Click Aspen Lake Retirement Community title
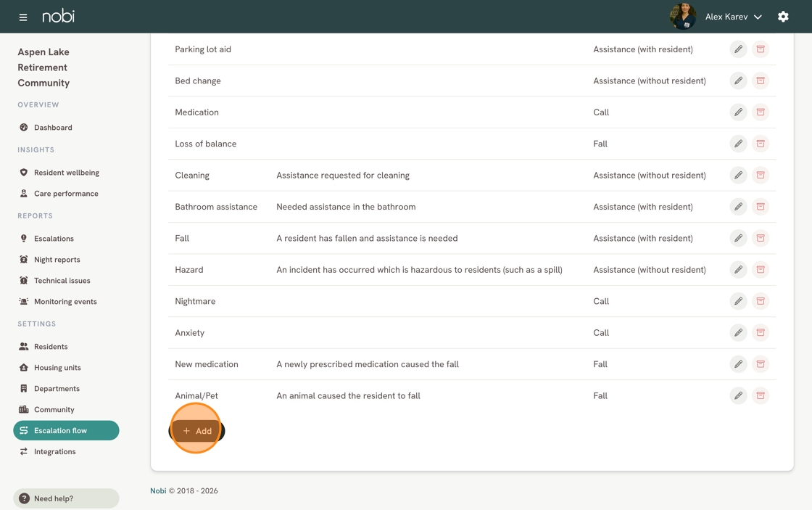 coord(43,67)
